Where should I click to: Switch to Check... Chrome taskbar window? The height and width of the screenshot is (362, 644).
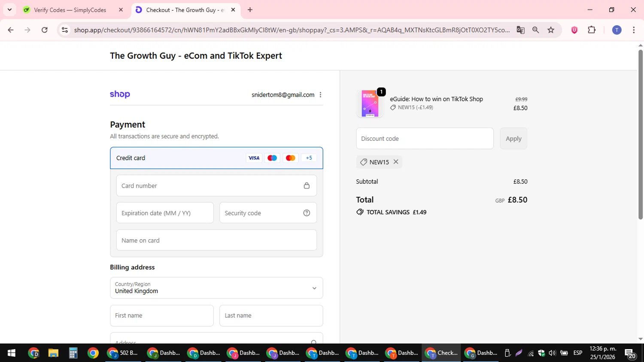click(x=441, y=353)
